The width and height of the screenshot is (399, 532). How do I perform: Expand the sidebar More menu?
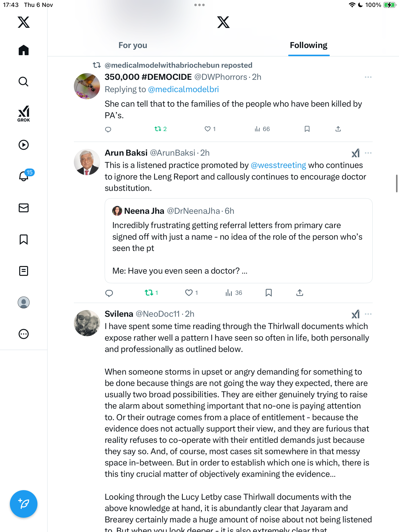(x=24, y=334)
